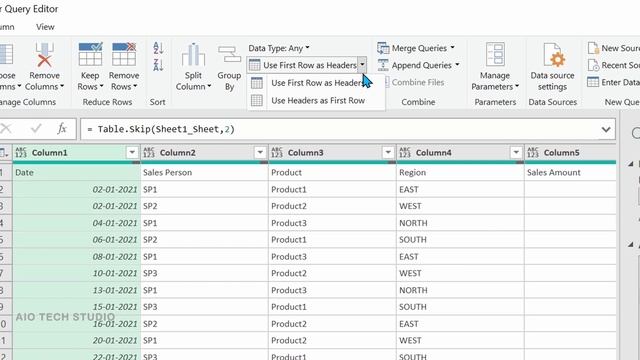Click the Split Column icon

point(193,55)
